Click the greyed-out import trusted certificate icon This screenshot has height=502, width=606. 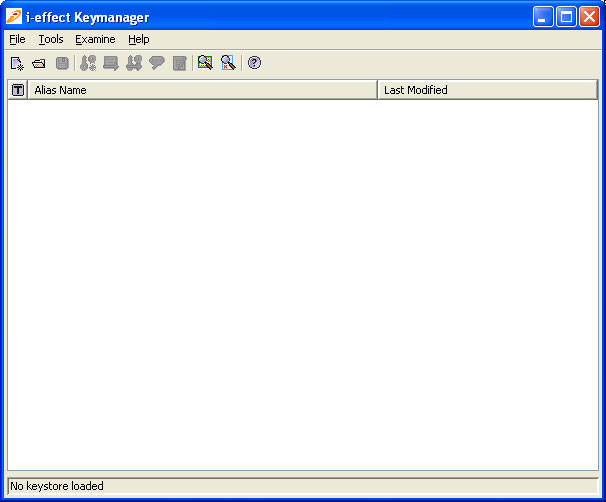click(x=111, y=63)
